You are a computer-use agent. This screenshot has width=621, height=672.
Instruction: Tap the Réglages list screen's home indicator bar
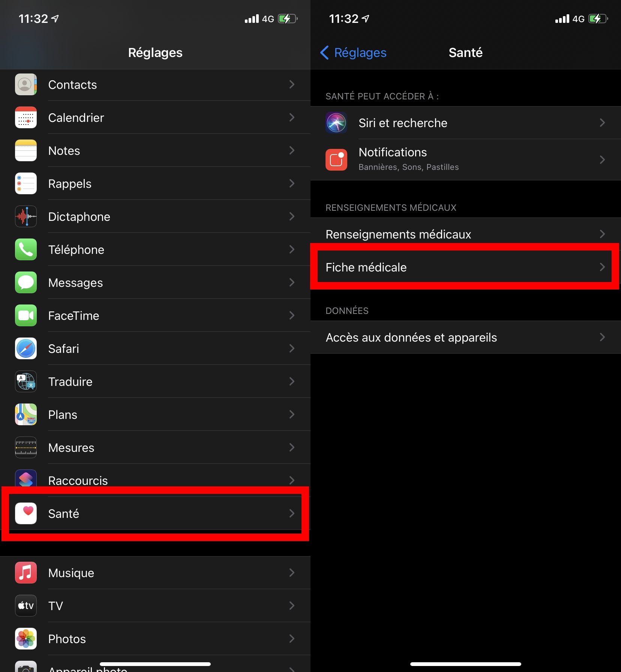point(155,664)
